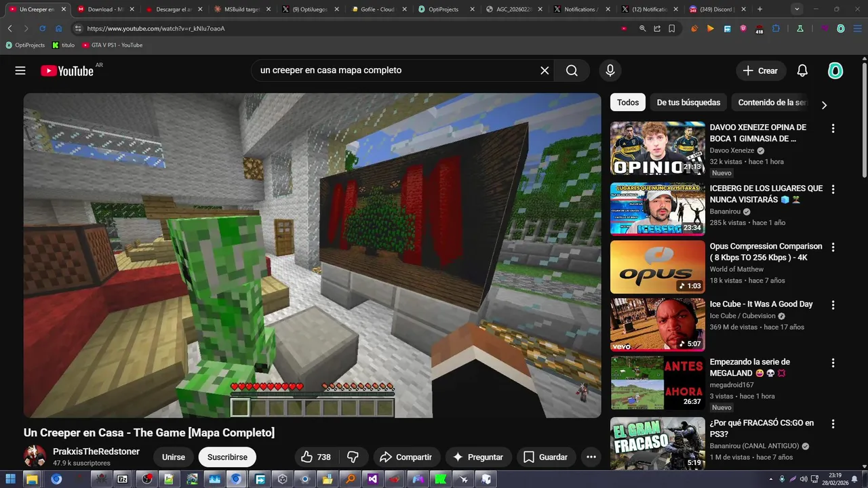Open the Windows Start menu
868x488 pixels.
tap(9, 479)
